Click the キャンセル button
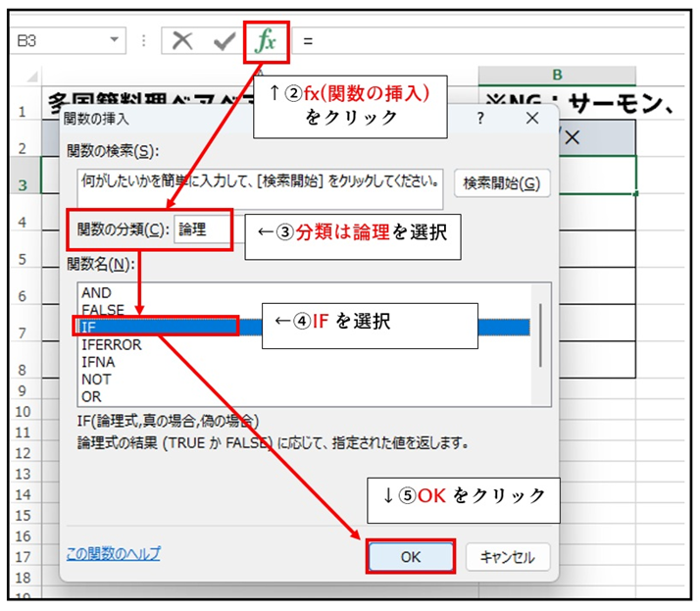The height and width of the screenshot is (611, 700). coord(507,556)
